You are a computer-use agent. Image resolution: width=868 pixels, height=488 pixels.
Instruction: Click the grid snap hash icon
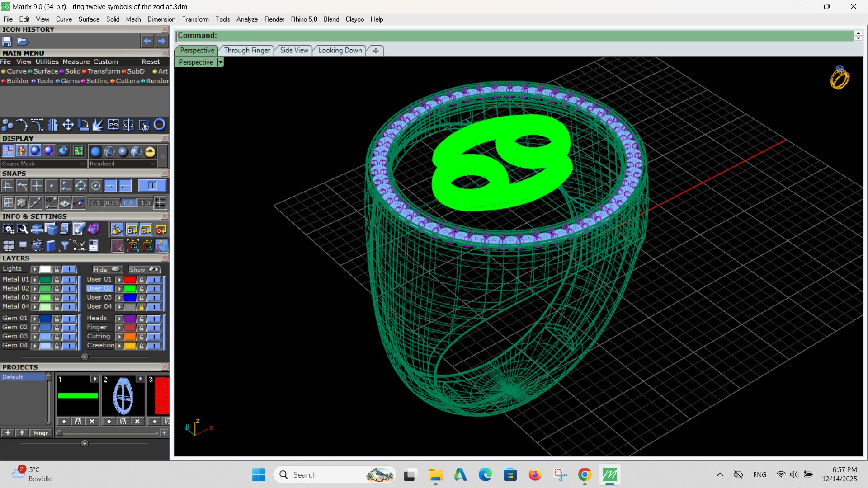160,203
